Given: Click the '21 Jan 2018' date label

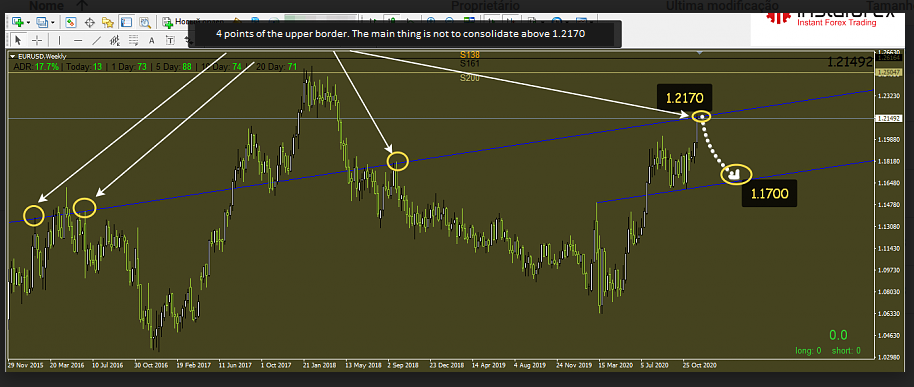Looking at the screenshot, I should (321, 365).
